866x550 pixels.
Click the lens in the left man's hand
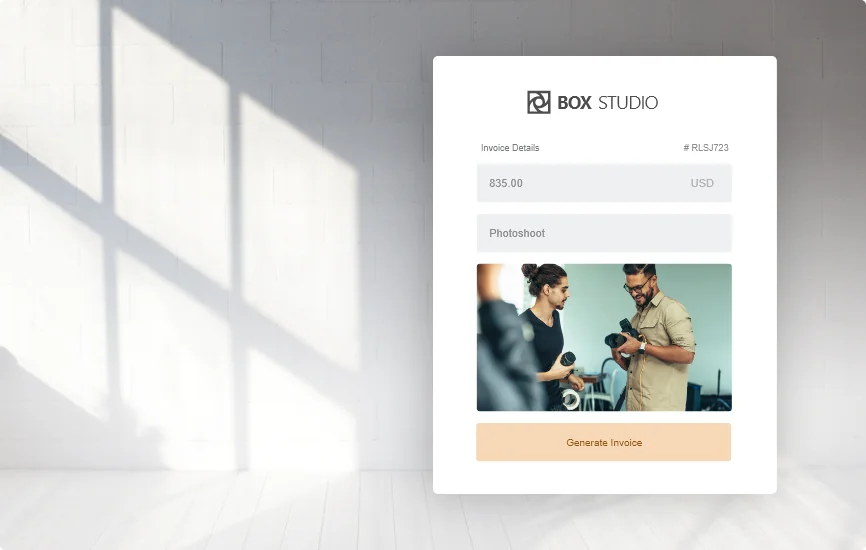point(567,360)
